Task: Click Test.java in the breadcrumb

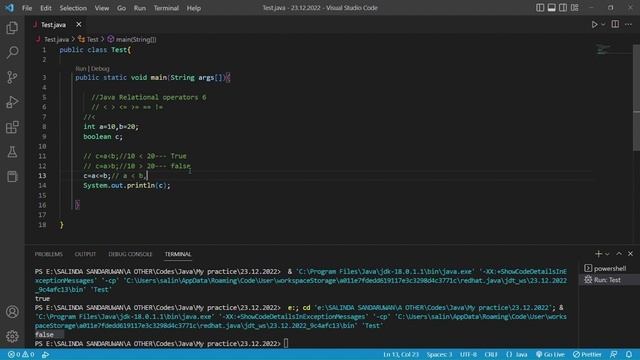Action: [56, 40]
